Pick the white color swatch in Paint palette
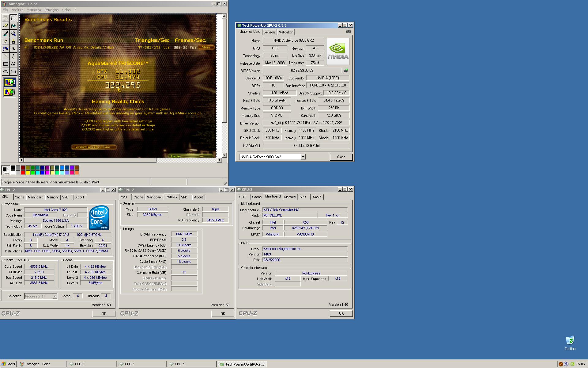The width and height of the screenshot is (588, 368). (x=13, y=173)
